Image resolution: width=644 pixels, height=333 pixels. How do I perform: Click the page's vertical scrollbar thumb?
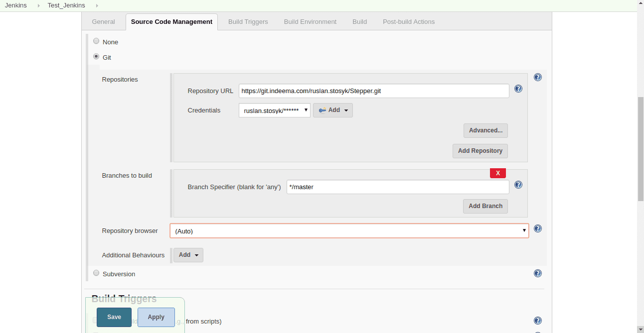click(x=641, y=148)
